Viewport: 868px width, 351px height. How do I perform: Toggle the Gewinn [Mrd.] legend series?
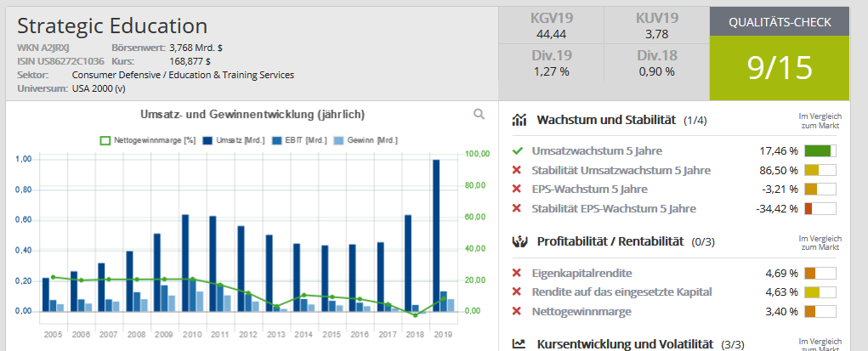(365, 140)
